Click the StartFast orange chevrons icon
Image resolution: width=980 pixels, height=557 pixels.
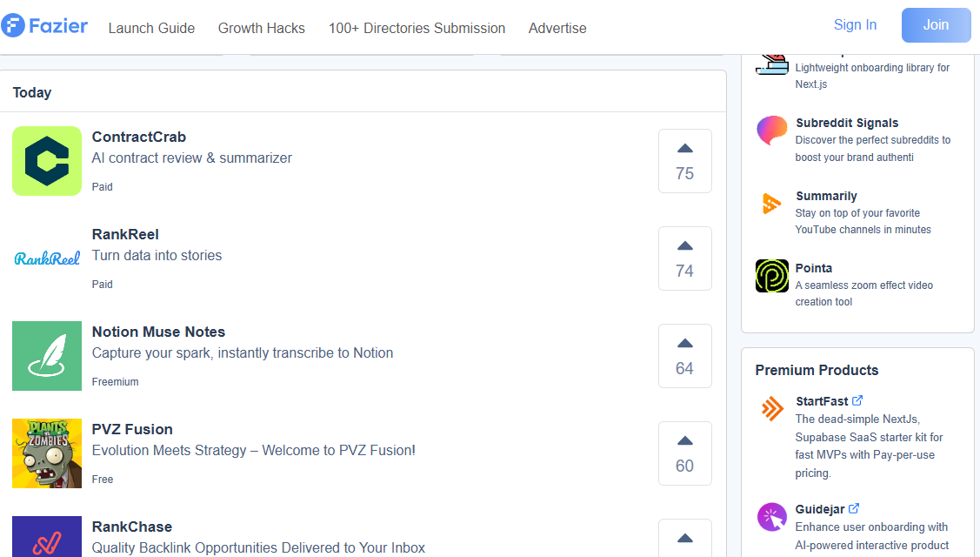click(772, 409)
